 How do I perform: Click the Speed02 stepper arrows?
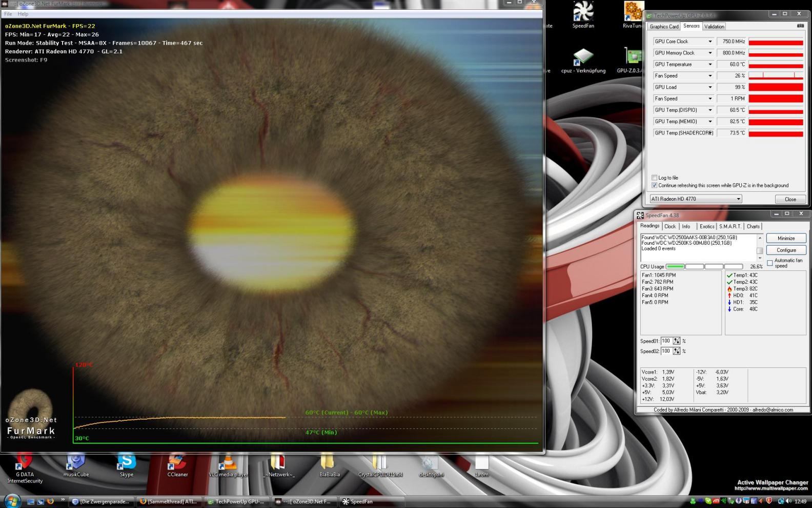[x=677, y=351]
